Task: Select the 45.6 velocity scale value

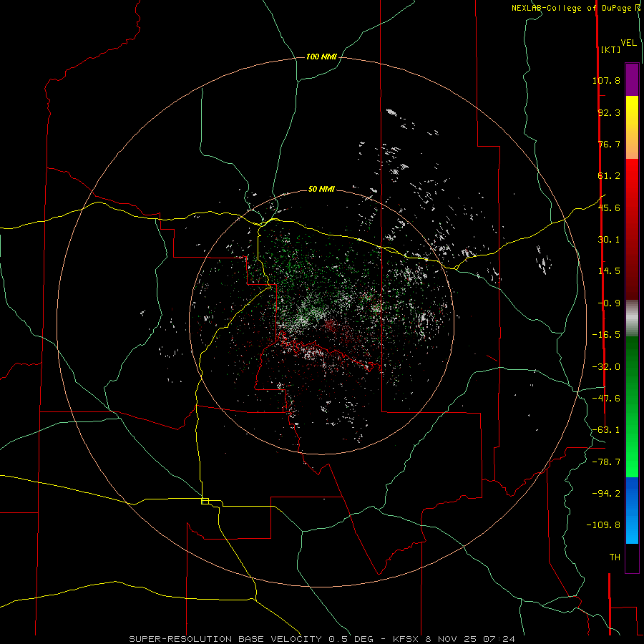Action: click(609, 208)
